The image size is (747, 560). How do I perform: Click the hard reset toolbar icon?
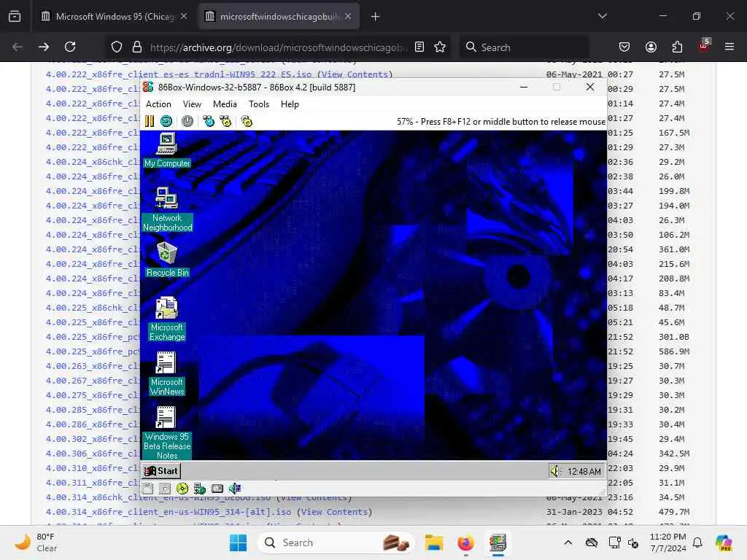166,122
